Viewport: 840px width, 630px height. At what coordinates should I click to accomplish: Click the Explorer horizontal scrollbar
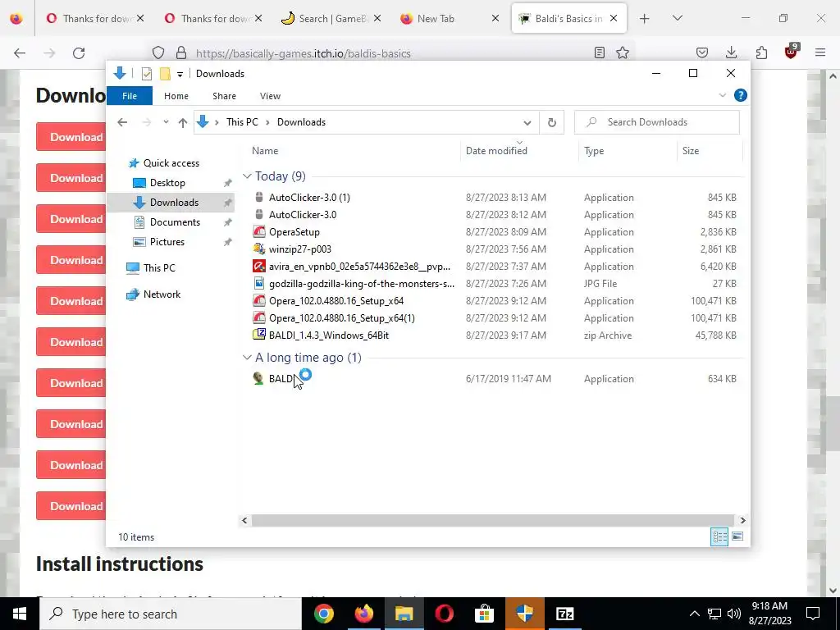click(x=492, y=520)
